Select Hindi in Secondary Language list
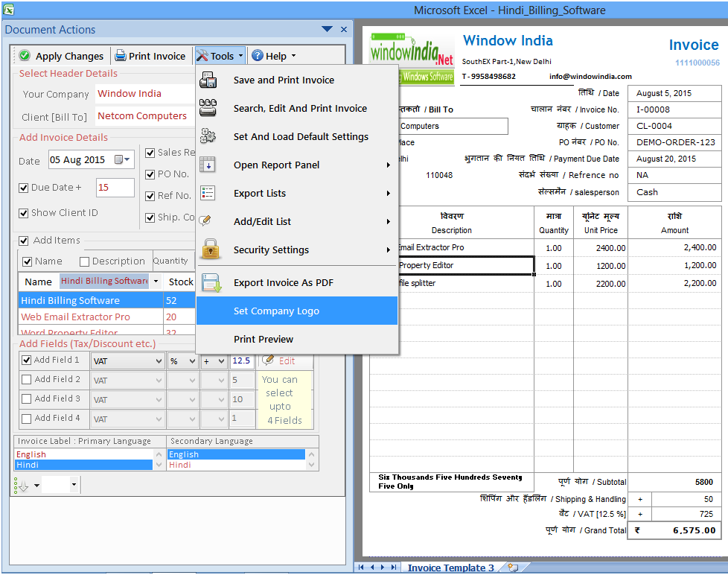The image size is (728, 575). point(236,465)
